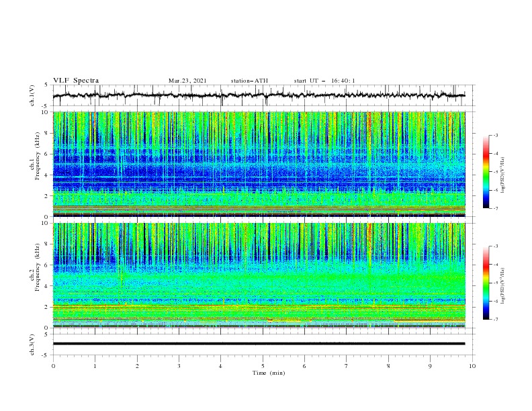
Task: Click the "-7" tick on ch.2 colorbar
Action: click(x=495, y=320)
